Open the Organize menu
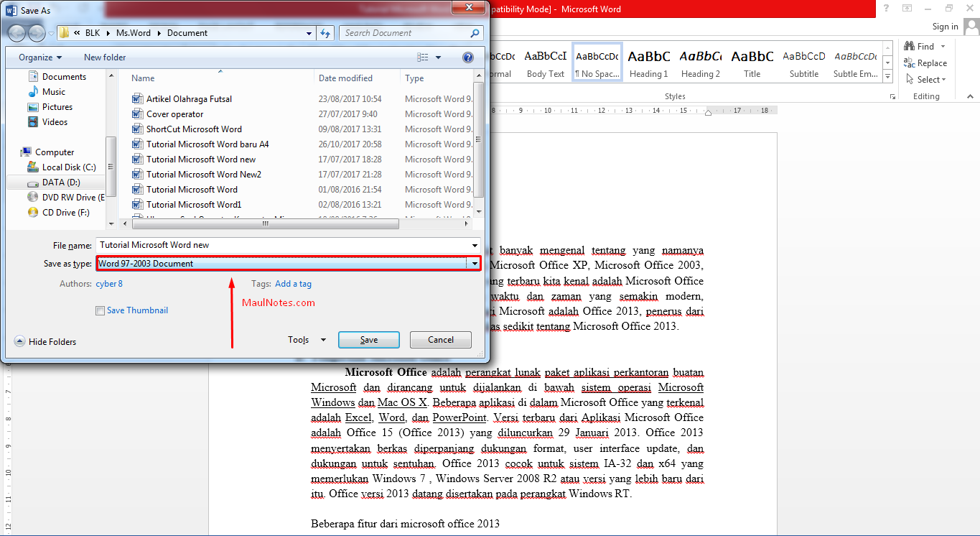Image resolution: width=980 pixels, height=536 pixels. (x=40, y=57)
